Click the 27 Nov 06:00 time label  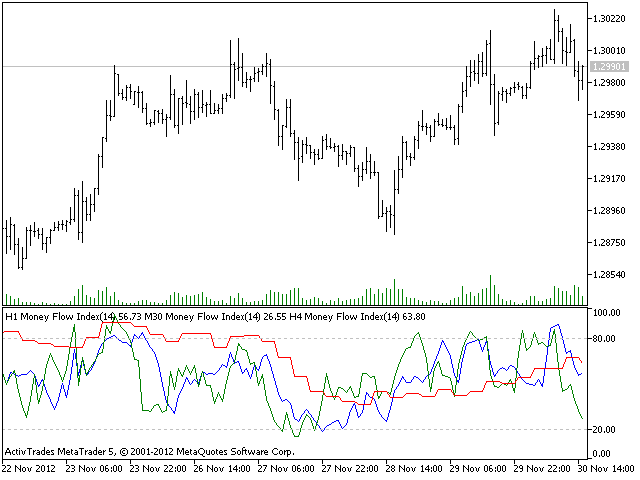tap(286, 469)
